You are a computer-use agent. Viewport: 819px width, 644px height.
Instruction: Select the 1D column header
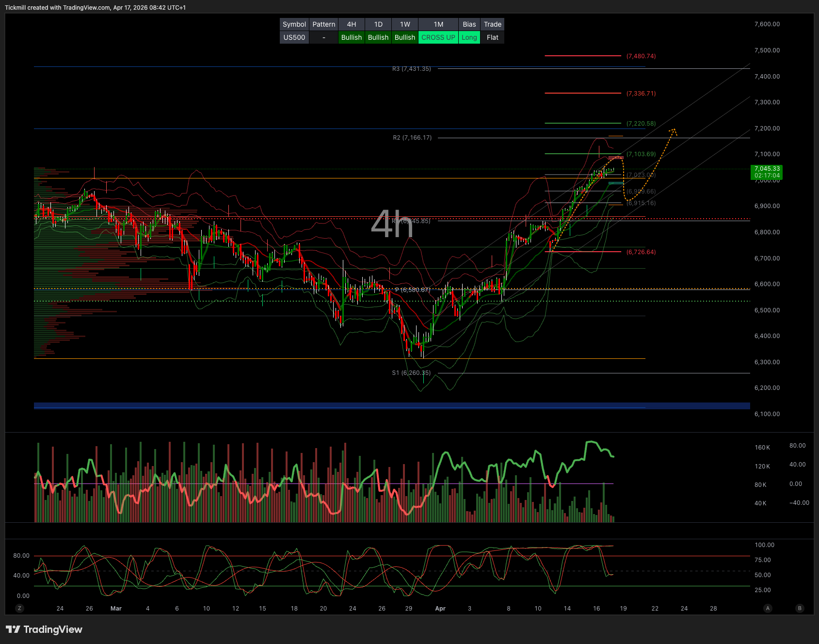pos(378,24)
